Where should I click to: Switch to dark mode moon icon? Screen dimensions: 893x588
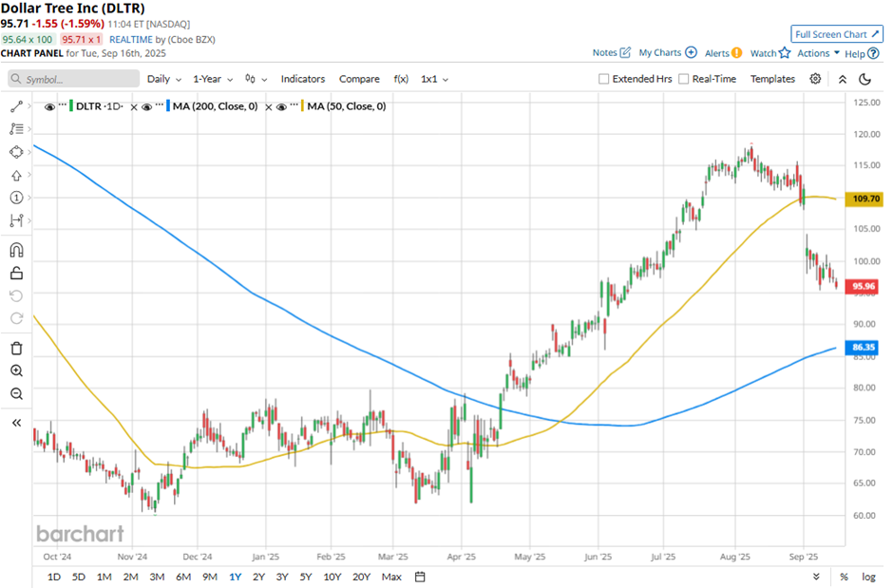point(865,79)
